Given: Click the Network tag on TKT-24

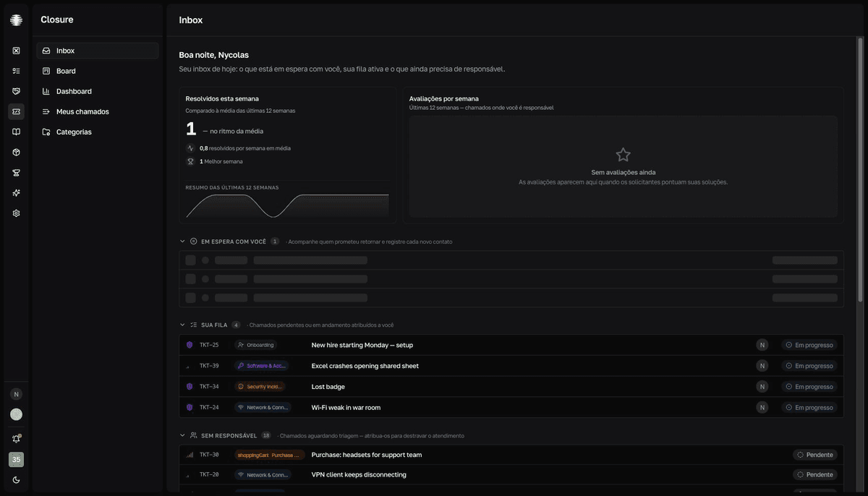Looking at the screenshot, I should [263, 408].
